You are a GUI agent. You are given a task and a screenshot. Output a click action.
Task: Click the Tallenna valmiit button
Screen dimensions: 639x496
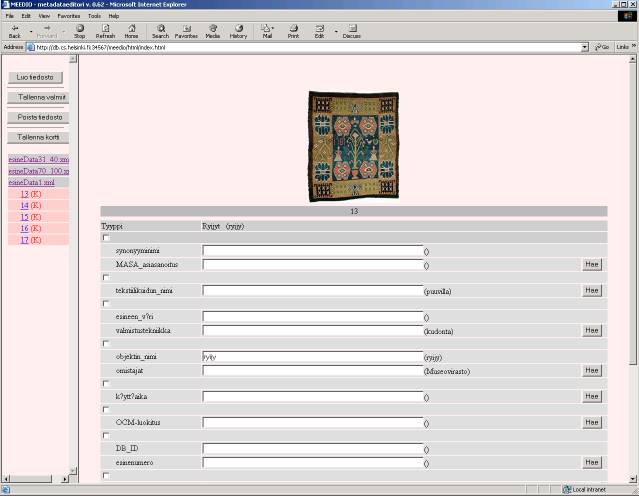(x=38, y=97)
